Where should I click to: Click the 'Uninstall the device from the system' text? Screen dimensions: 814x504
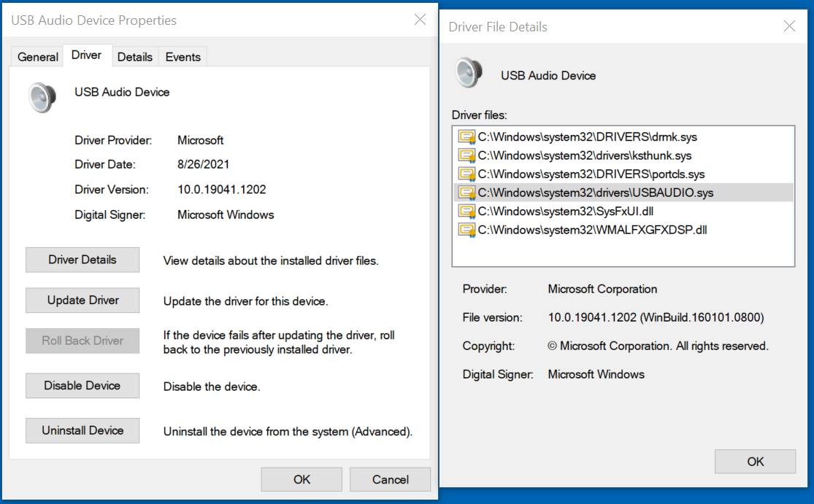point(288,431)
